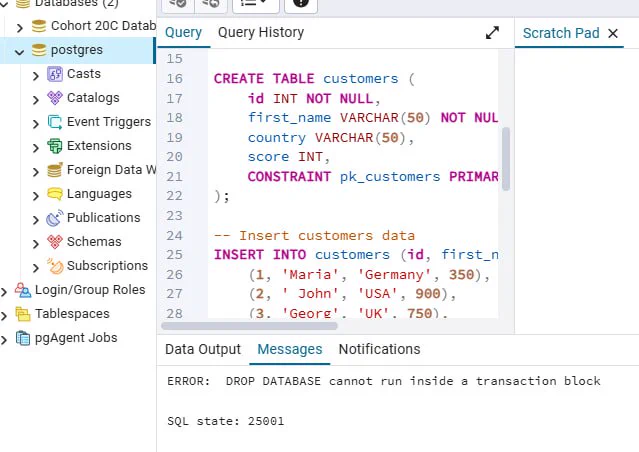Open the Notifications tab
The height and width of the screenshot is (452, 639).
point(379,349)
